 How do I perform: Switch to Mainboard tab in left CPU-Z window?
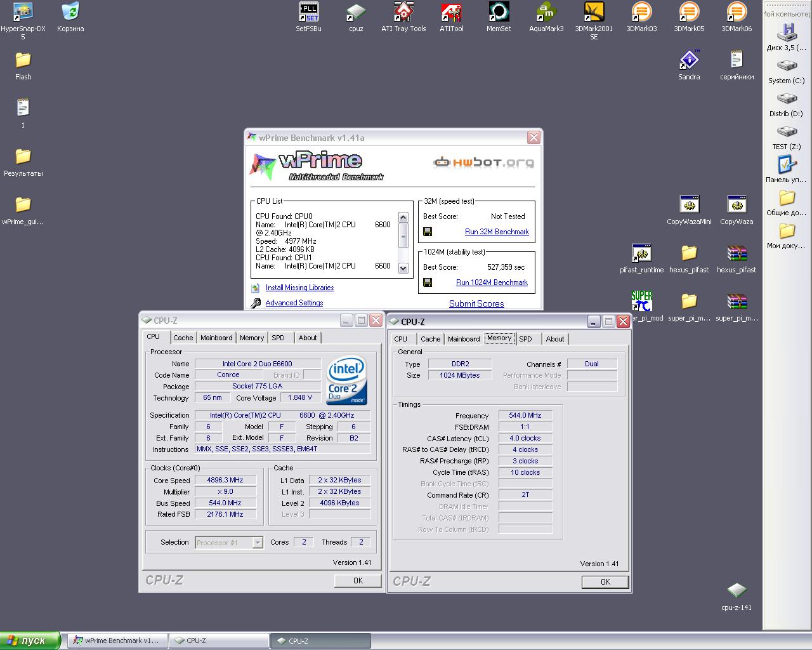pos(216,338)
